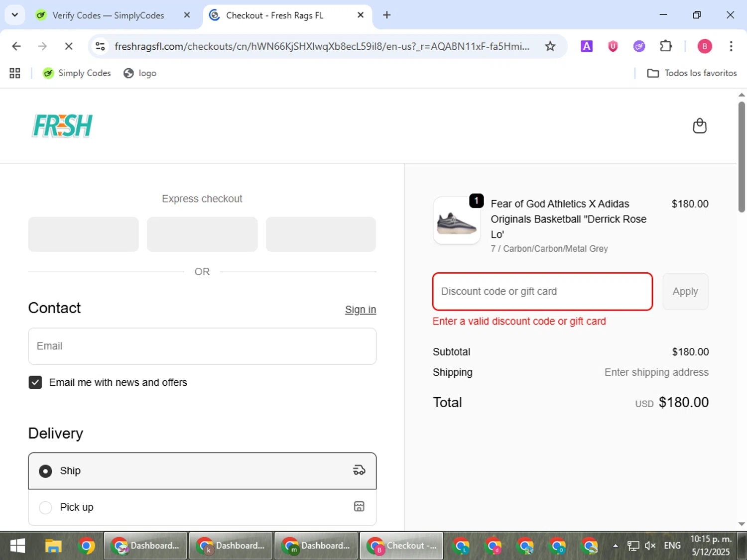Open the purple A extension icon

click(587, 46)
